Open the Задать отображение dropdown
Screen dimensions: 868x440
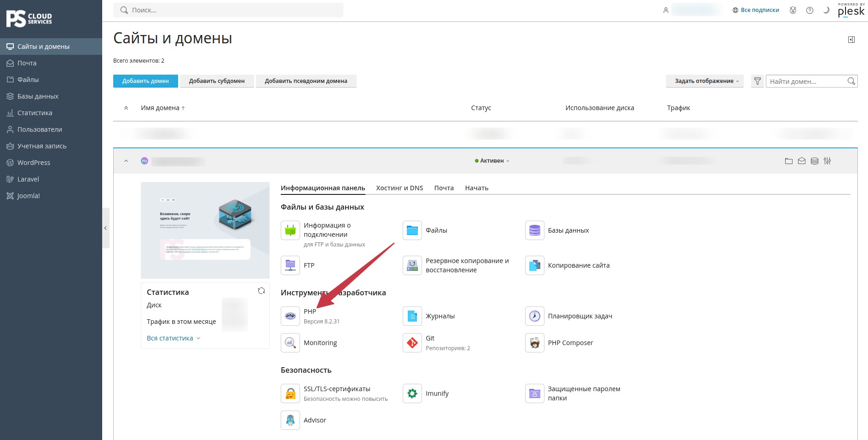pyautogui.click(x=705, y=81)
